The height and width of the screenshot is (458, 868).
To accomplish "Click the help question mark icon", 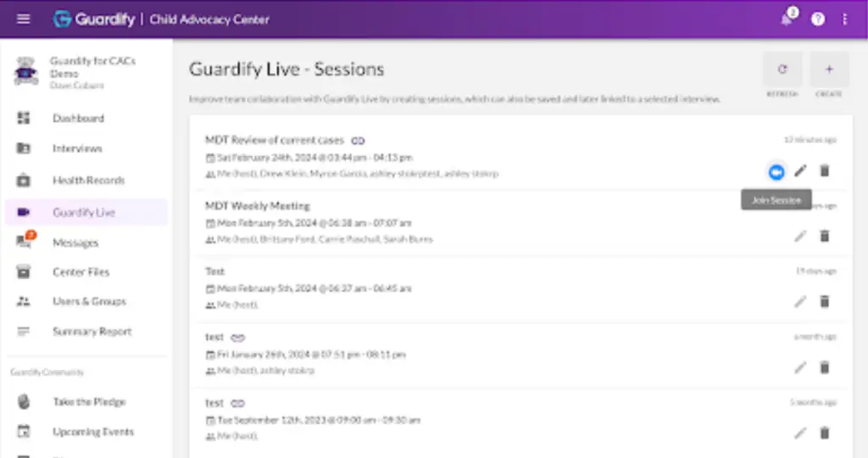I will point(818,19).
